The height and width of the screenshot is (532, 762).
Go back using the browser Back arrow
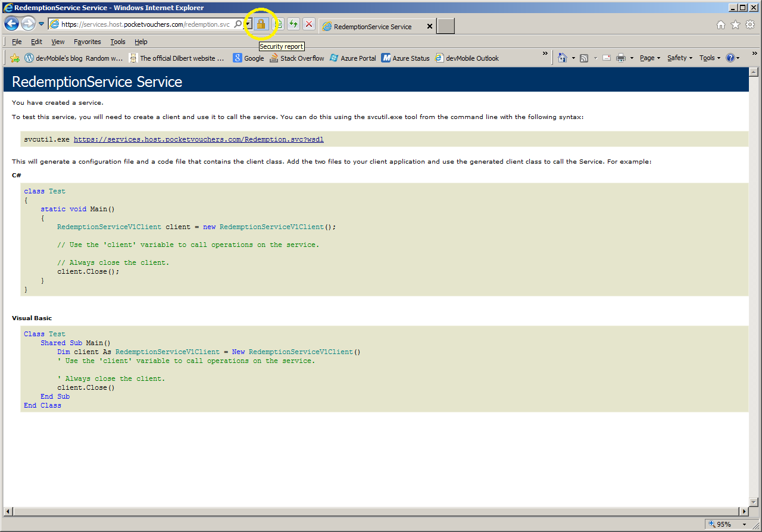[11, 24]
